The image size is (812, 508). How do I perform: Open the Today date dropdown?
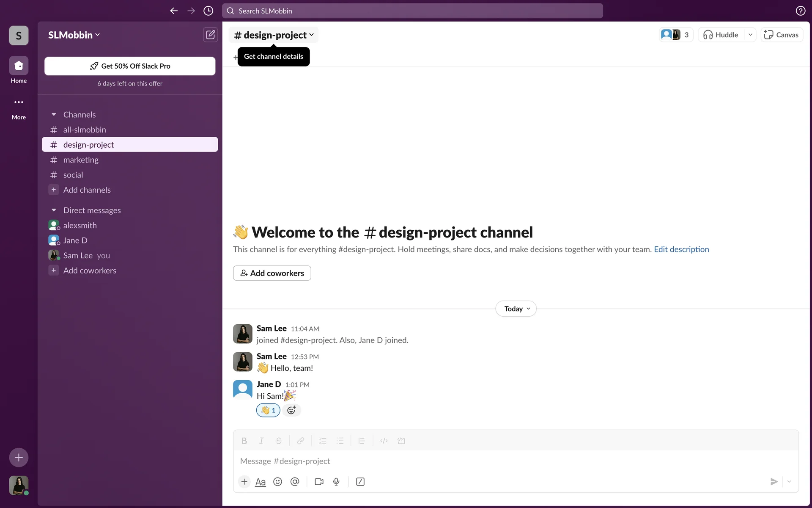[516, 309]
